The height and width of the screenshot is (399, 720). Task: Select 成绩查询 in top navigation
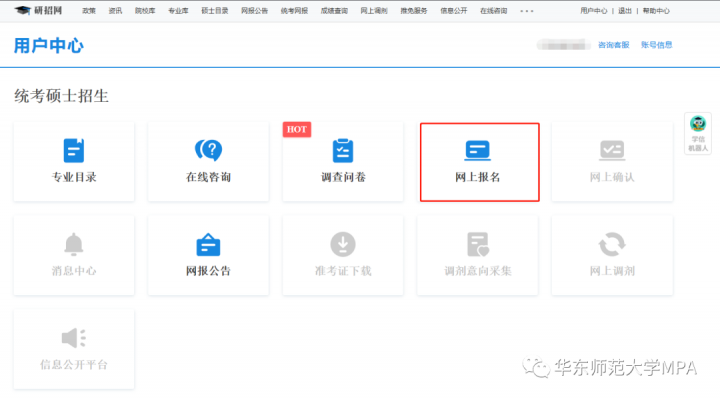coord(334,11)
